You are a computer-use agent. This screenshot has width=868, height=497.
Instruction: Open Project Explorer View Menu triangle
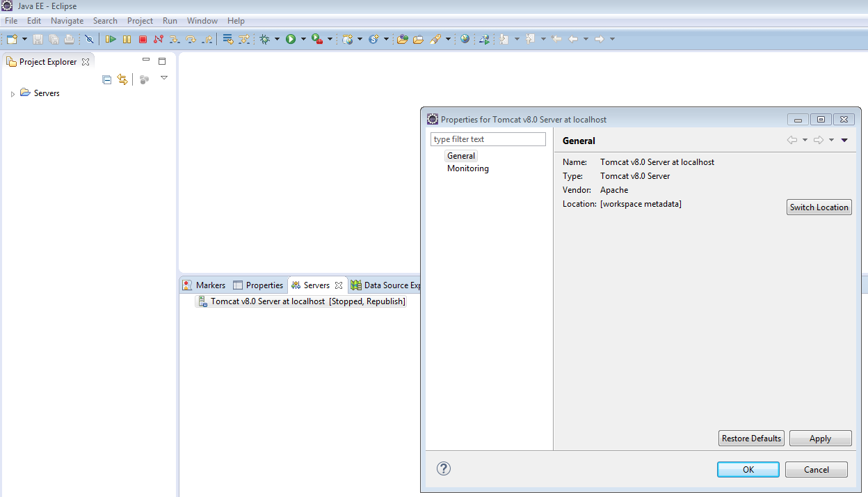pyautogui.click(x=164, y=78)
